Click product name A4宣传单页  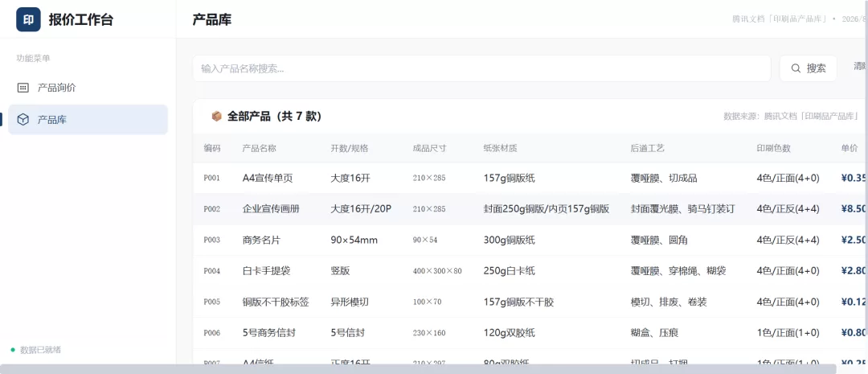click(268, 179)
